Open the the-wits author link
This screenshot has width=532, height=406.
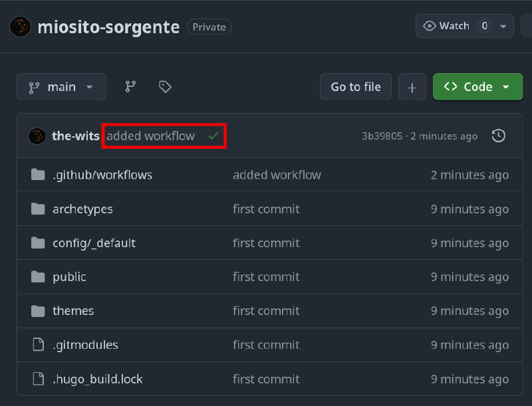pyautogui.click(x=75, y=136)
